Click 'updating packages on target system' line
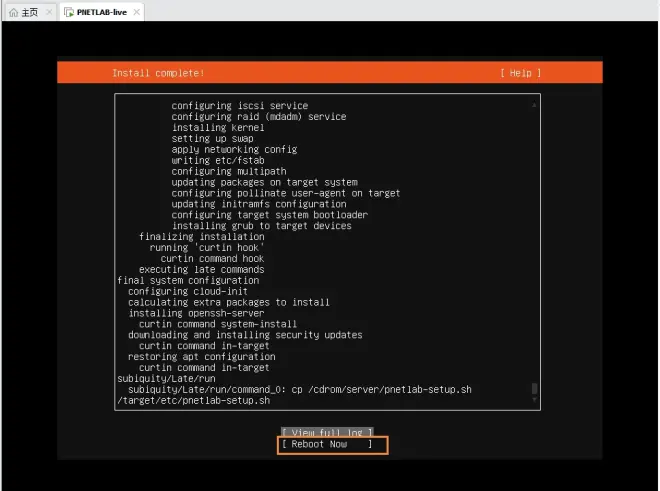The width and height of the screenshot is (660, 491). coord(264,182)
